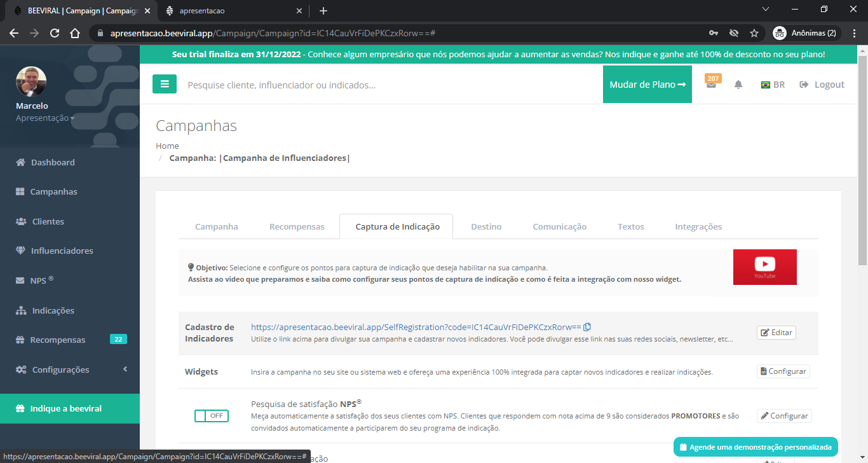Bookmark this page with the star icon

point(754,33)
